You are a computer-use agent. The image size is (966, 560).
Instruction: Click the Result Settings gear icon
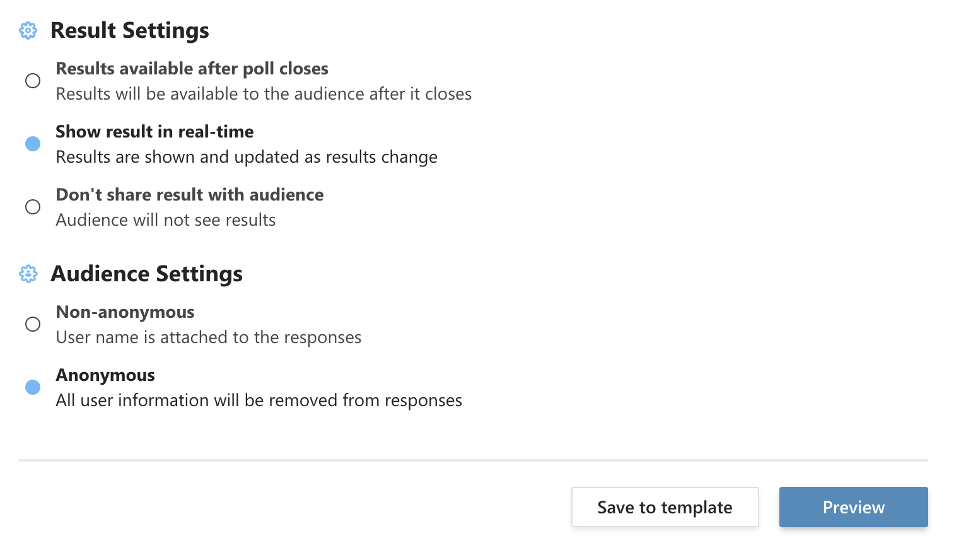28,30
